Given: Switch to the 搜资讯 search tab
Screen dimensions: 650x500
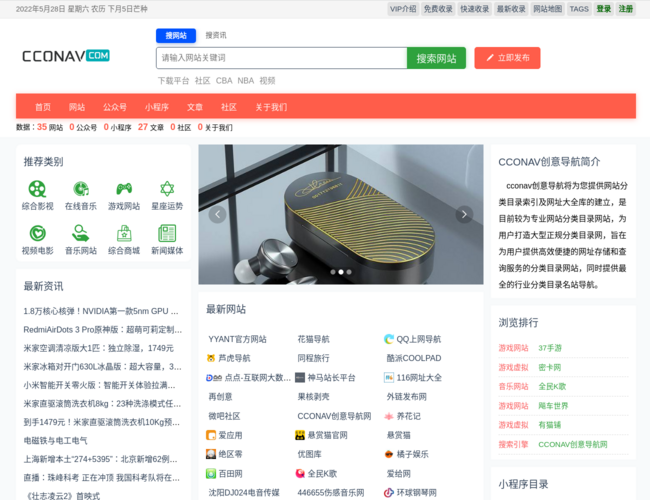Looking at the screenshot, I should click(x=216, y=36).
